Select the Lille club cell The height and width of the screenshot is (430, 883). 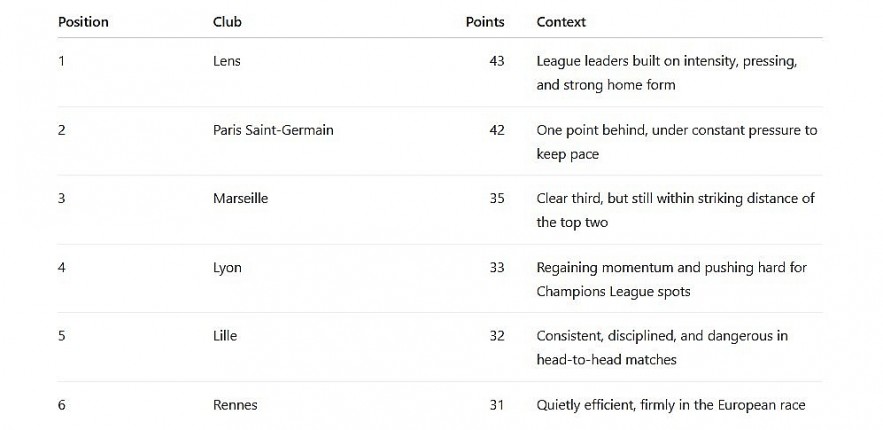click(x=225, y=336)
